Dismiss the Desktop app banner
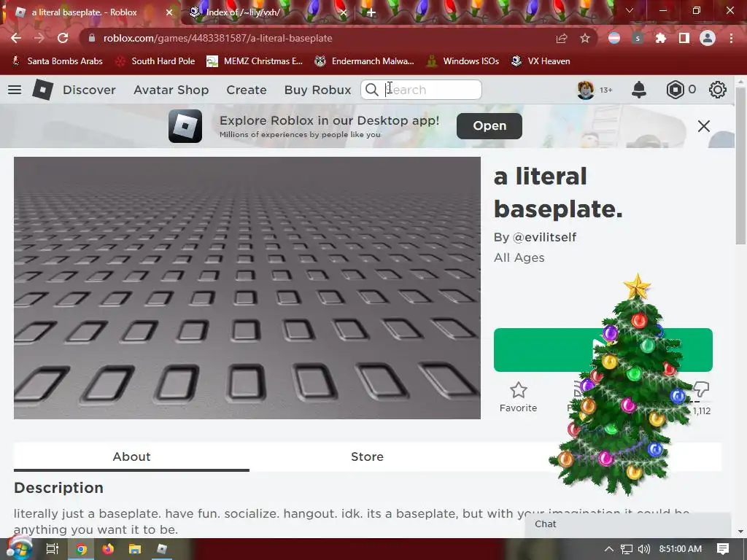Image resolution: width=747 pixels, height=560 pixels. [x=704, y=125]
